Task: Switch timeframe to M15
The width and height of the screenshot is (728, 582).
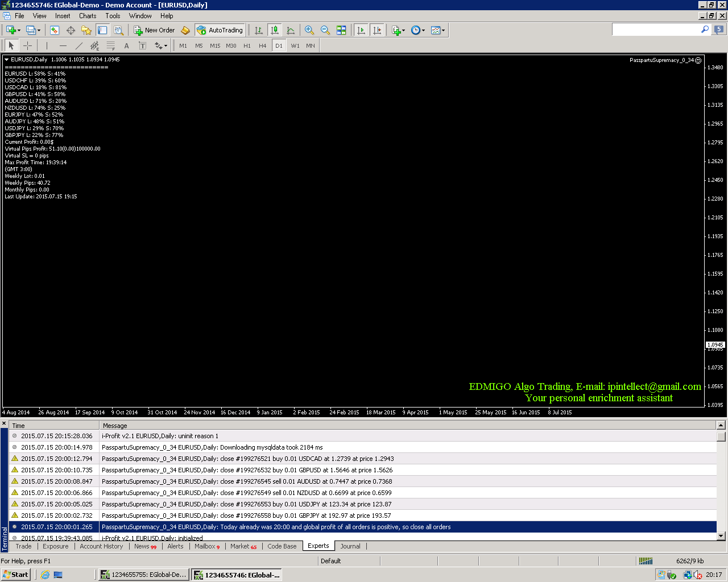Action: tap(215, 45)
